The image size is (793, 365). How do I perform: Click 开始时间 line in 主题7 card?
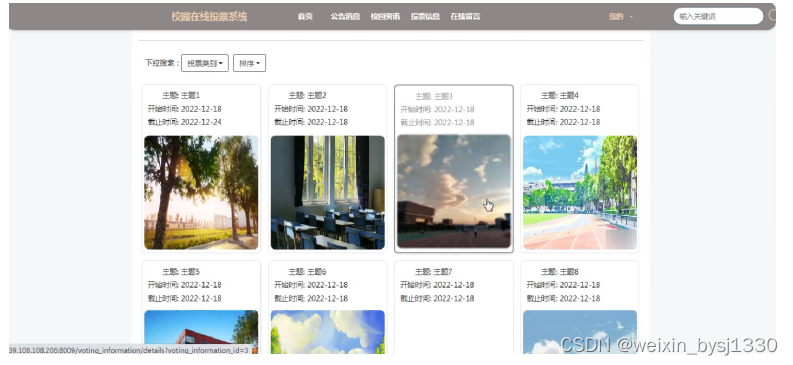pyautogui.click(x=437, y=285)
